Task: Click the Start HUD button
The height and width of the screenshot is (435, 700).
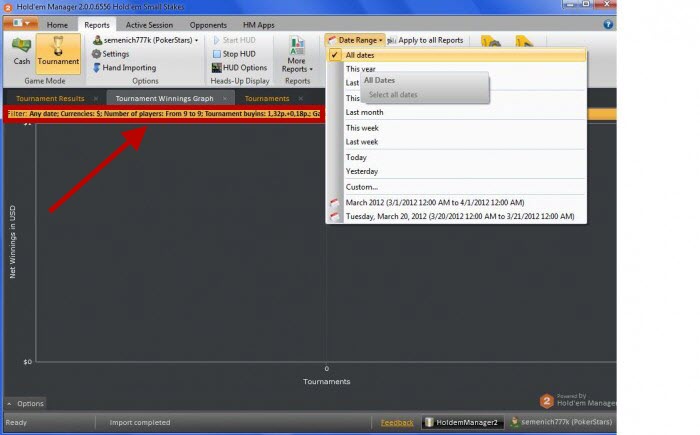Action: [x=234, y=40]
